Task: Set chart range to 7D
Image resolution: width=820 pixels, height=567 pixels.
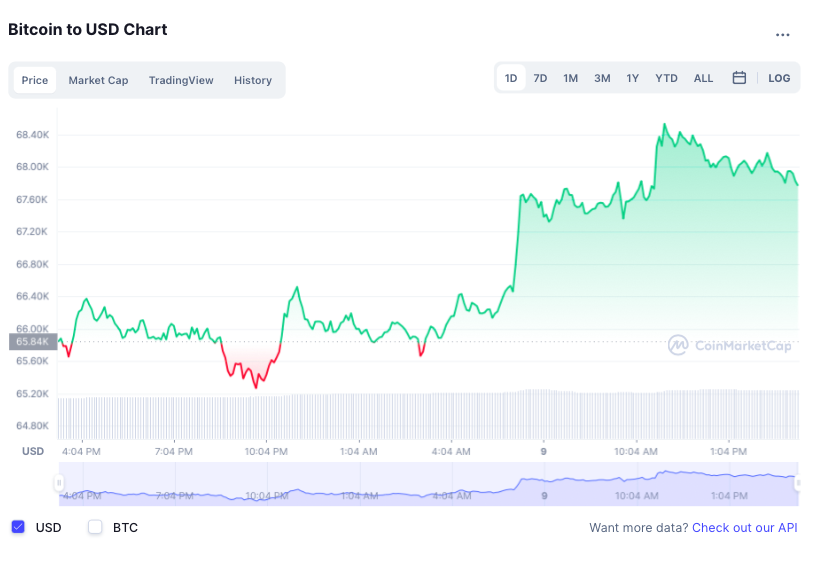Action: click(540, 78)
